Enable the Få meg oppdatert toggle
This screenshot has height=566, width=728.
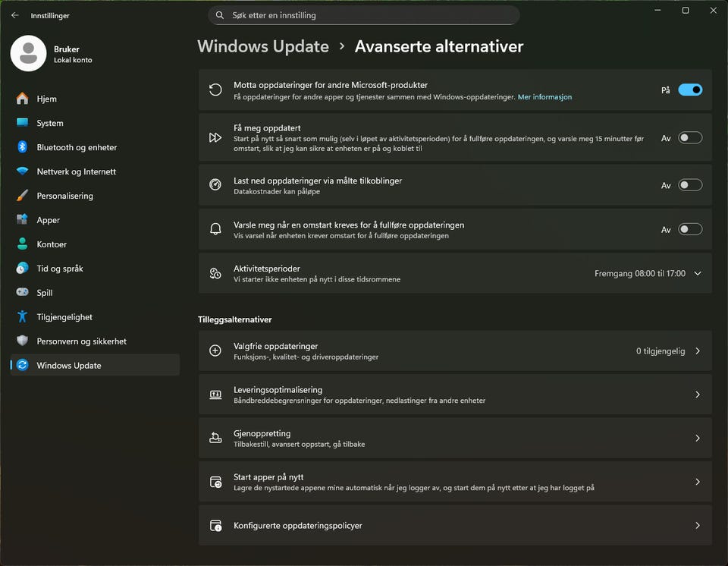[x=690, y=138]
